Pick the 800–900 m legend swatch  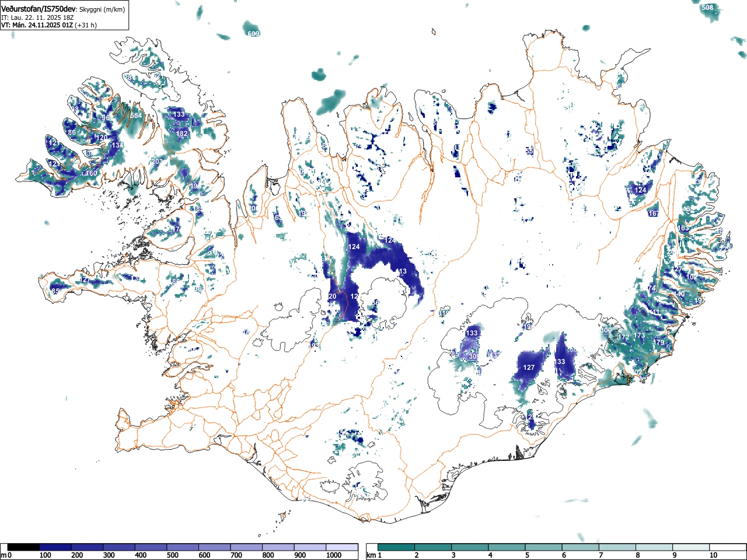coord(278,547)
